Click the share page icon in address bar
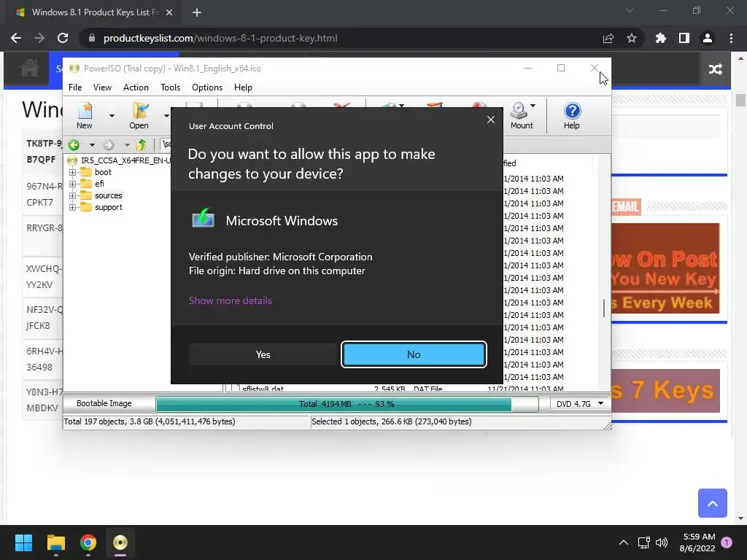This screenshot has height=560, width=747. coord(608,38)
